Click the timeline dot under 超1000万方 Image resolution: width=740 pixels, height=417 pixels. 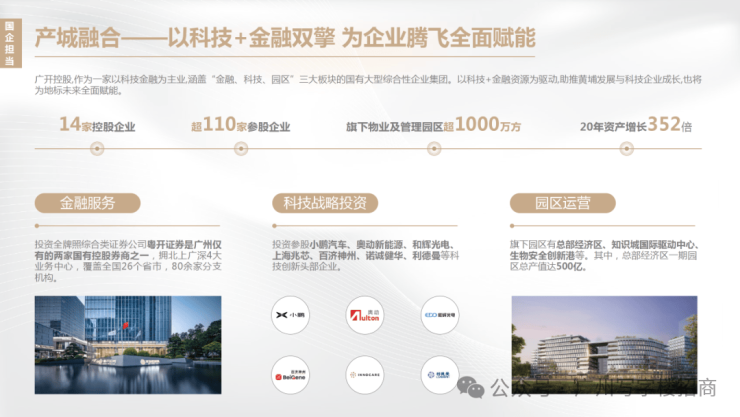tap(434, 149)
